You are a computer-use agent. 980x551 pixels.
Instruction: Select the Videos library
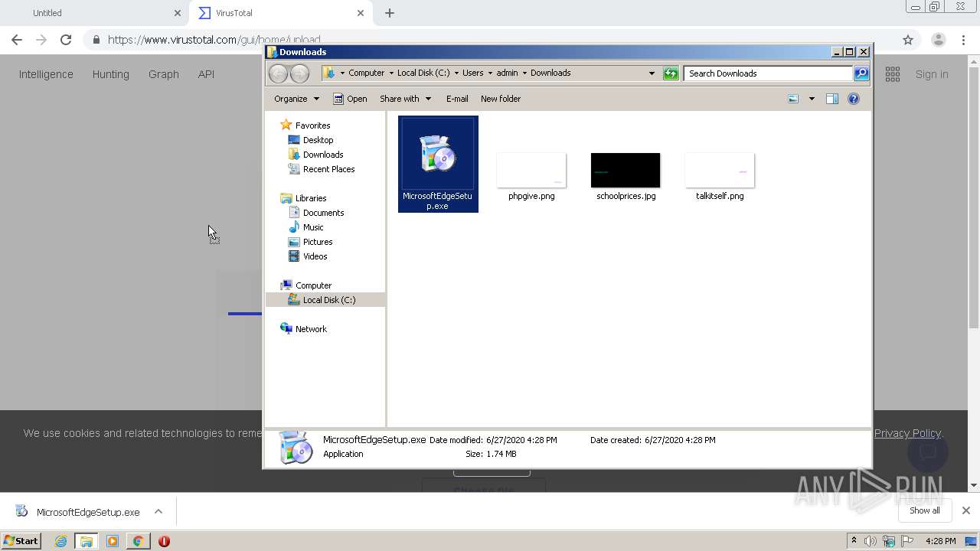tap(315, 256)
